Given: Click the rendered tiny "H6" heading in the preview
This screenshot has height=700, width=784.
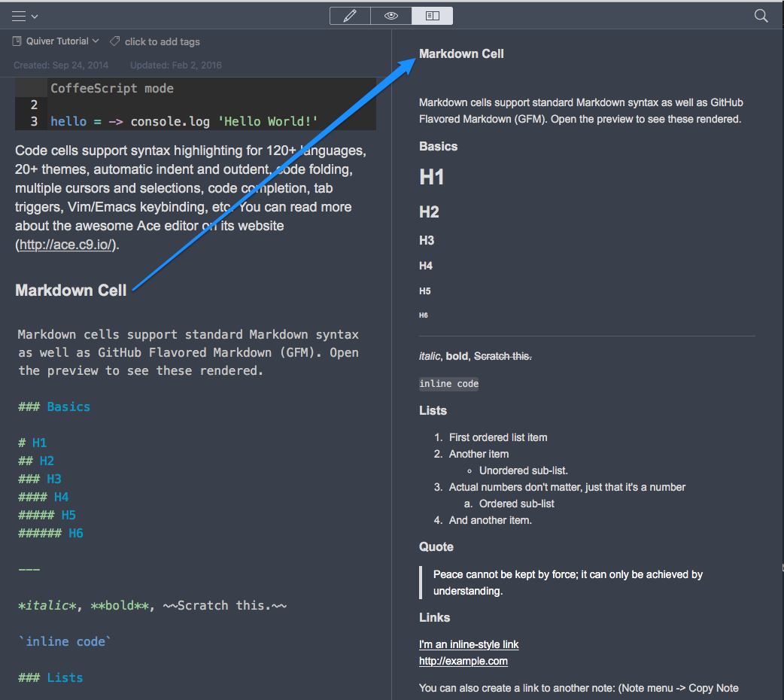Looking at the screenshot, I should click(x=423, y=315).
